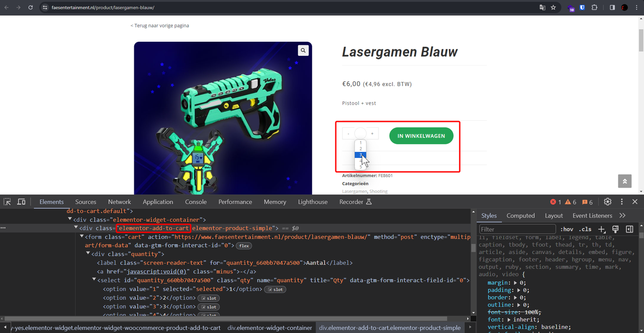
Task: Choose quantity 3 in the dropdown list
Action: [361, 155]
